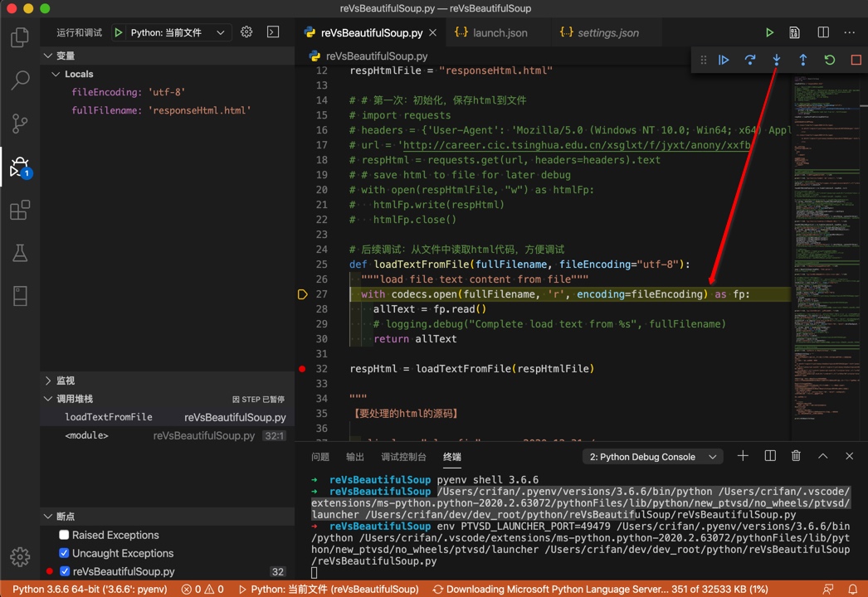Maximize the panel with the up chevron
Viewport: 868px width, 597px height.
[x=823, y=456]
